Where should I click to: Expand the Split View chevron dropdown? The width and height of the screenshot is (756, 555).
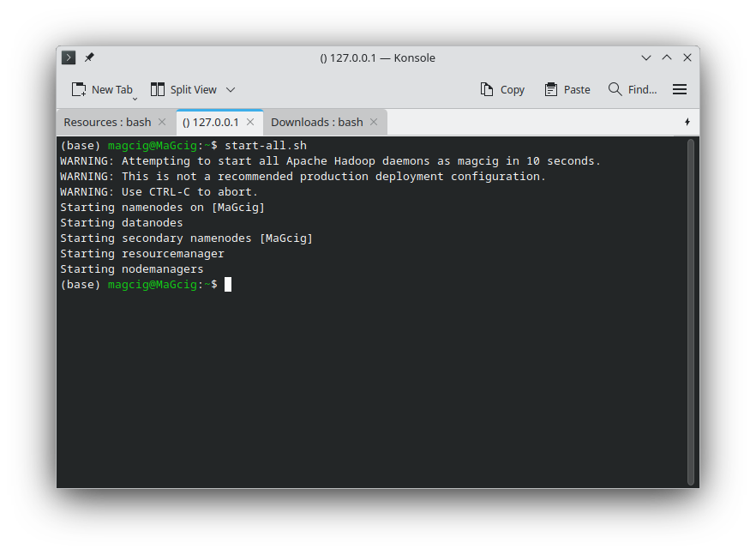pyautogui.click(x=231, y=90)
